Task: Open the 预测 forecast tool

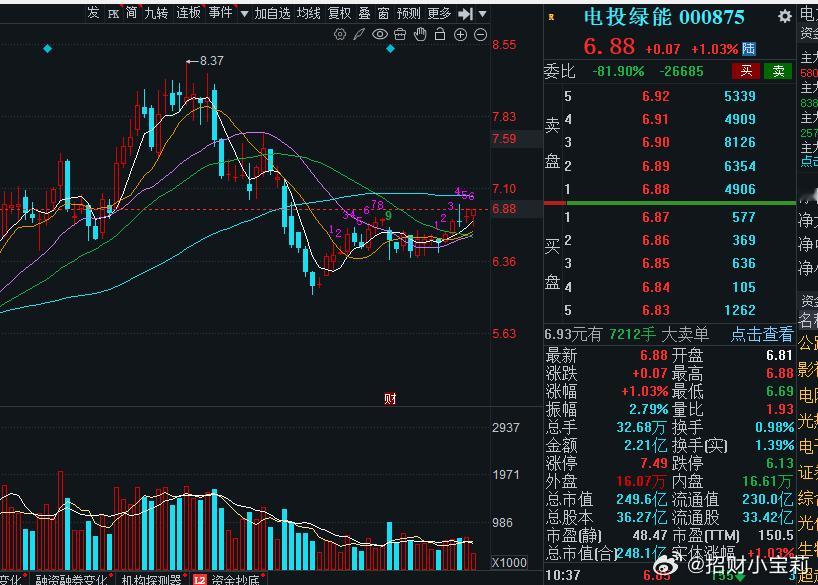Action: tap(408, 13)
